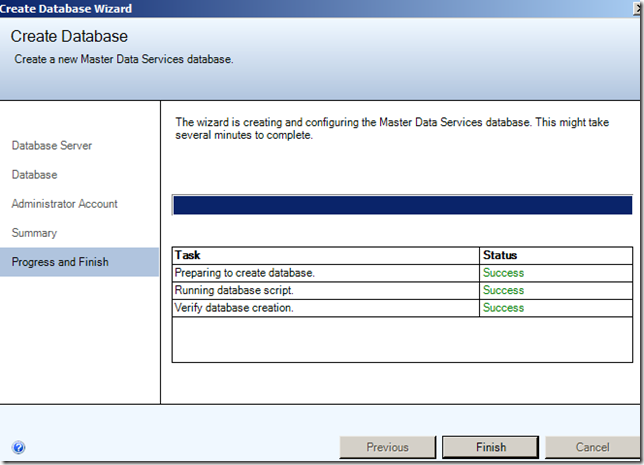
Task: Click the Status column header
Action: [556, 255]
